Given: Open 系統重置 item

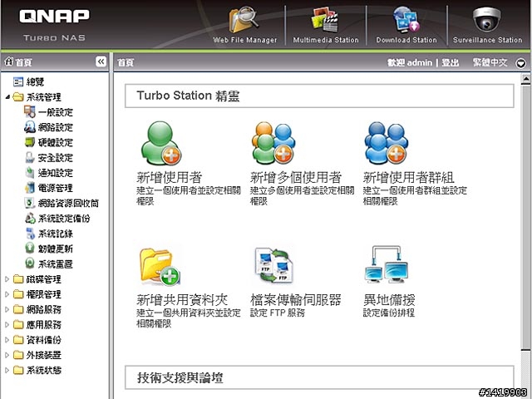Looking at the screenshot, I should [x=56, y=264].
